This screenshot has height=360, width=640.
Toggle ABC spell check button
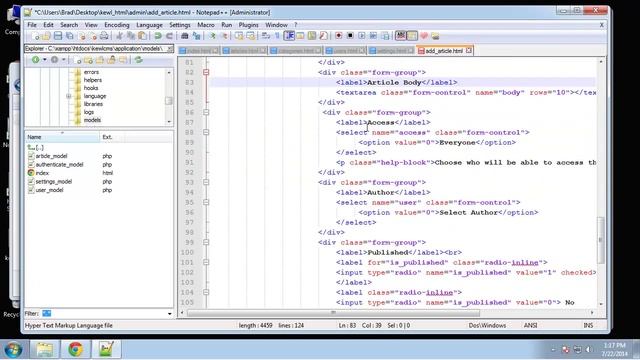pyautogui.click(x=400, y=36)
